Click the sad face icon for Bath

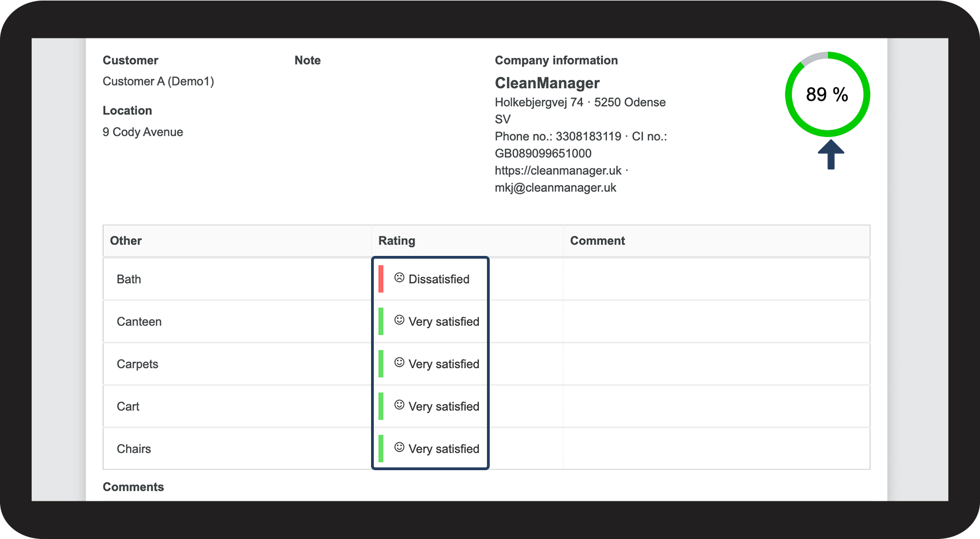pyautogui.click(x=399, y=278)
